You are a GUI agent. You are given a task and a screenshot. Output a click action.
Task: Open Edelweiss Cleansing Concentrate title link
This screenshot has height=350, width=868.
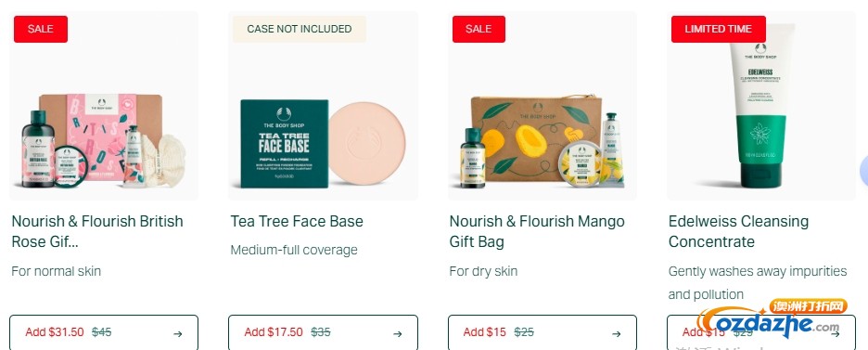[738, 231]
